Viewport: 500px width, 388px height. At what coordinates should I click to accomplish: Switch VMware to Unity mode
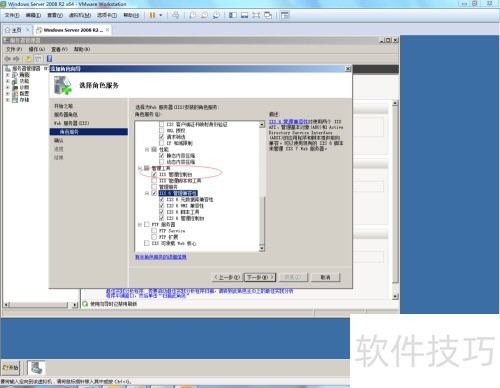pos(268,15)
